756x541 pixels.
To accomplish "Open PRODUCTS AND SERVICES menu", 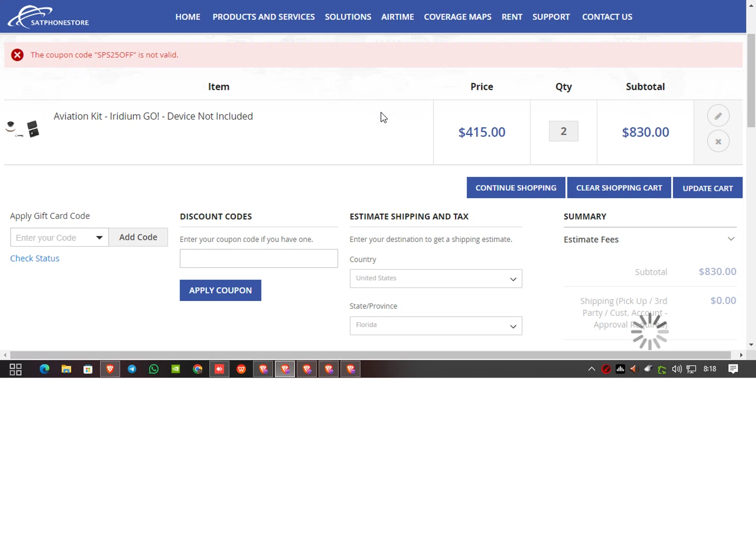I will pyautogui.click(x=264, y=17).
